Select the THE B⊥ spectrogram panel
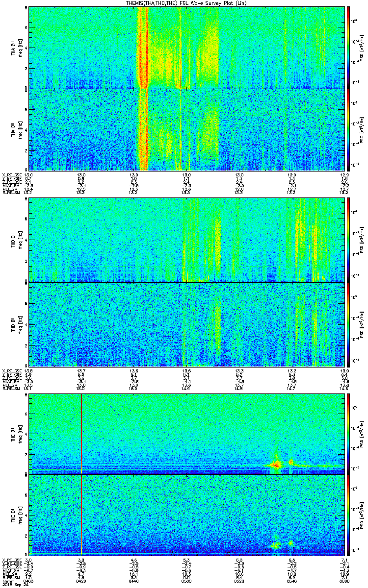This screenshot has height=588, width=368. click(185, 433)
